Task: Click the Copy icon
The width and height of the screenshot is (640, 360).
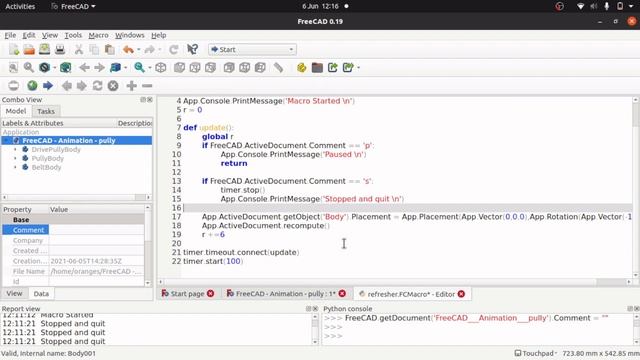Action: click(x=94, y=49)
